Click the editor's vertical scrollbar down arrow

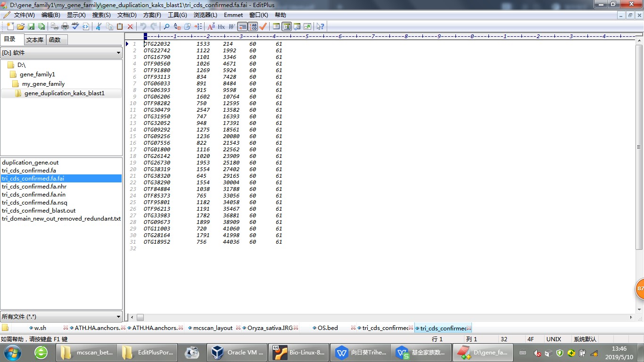coord(639,310)
